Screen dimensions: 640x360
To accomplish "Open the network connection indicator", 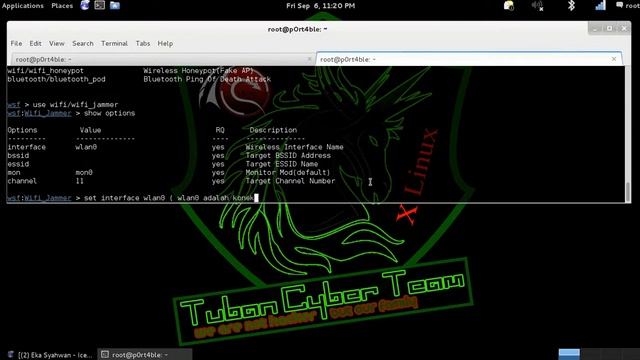I will (x=600, y=6).
